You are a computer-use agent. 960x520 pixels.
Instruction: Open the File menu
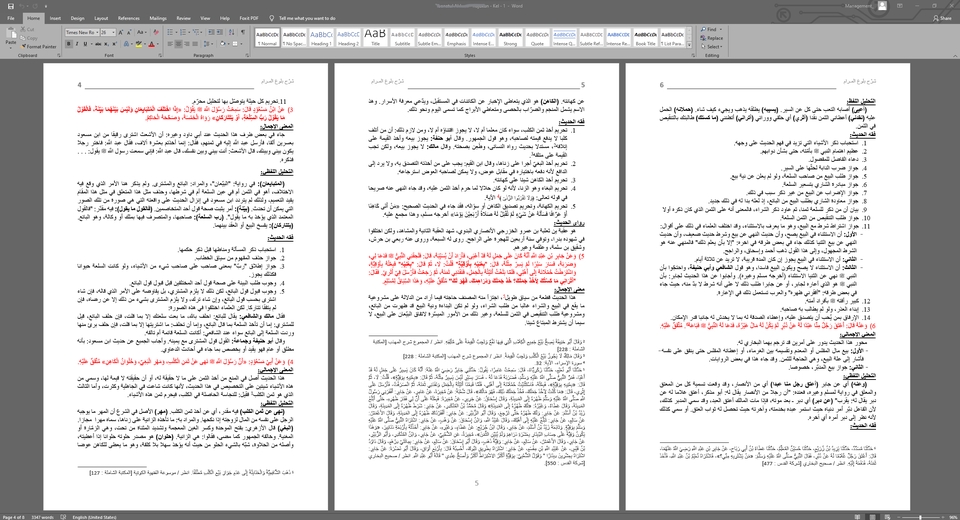10,18
